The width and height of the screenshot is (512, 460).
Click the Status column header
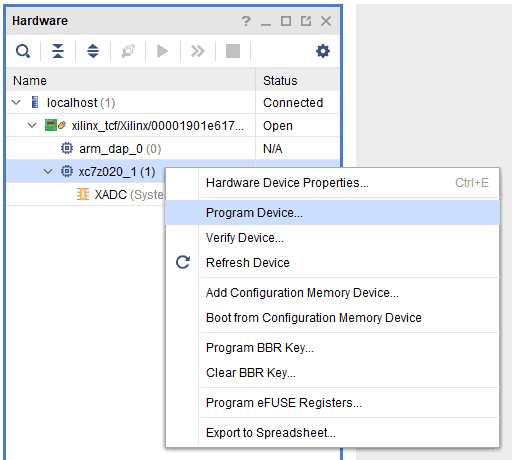[x=298, y=81]
